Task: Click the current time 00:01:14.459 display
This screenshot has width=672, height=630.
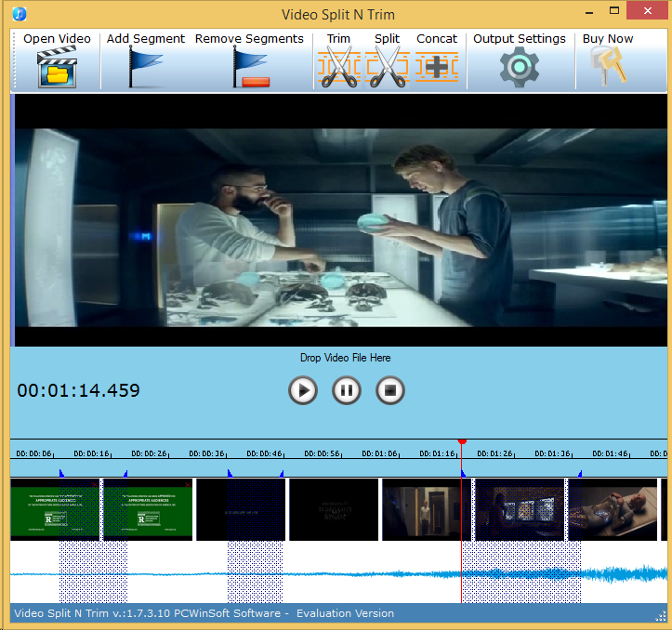Action: [78, 390]
